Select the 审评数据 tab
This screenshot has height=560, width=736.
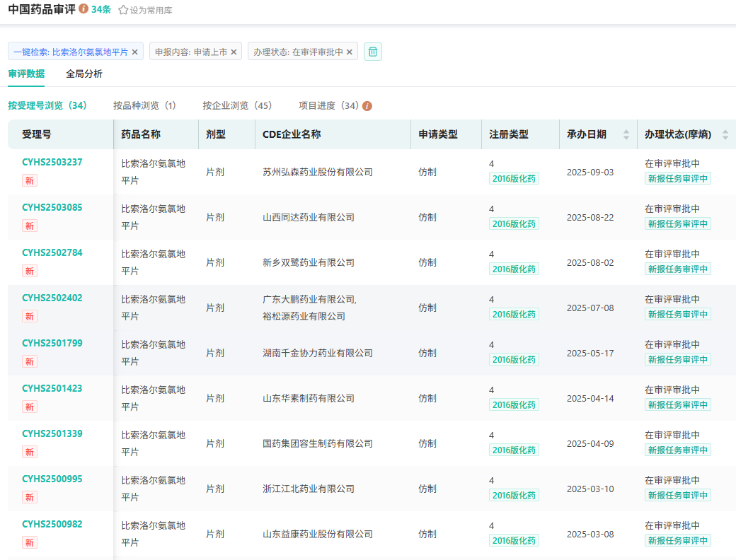pos(26,74)
